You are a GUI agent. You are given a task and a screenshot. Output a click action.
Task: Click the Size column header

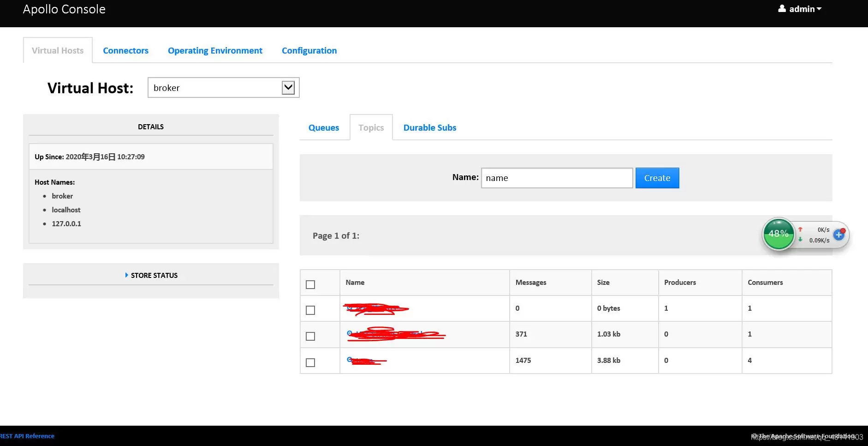(x=603, y=282)
